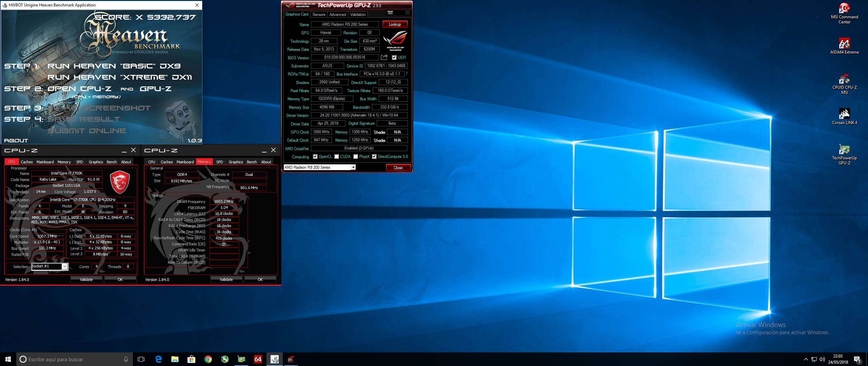868x366 pixels.
Task: Click the MSI CPU-Z taskbar icon
Action: coord(291,359)
